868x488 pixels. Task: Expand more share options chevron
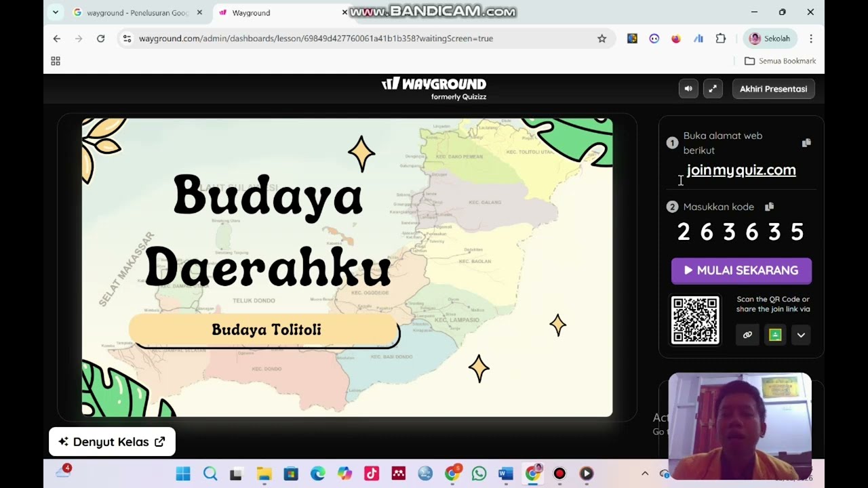(x=801, y=335)
